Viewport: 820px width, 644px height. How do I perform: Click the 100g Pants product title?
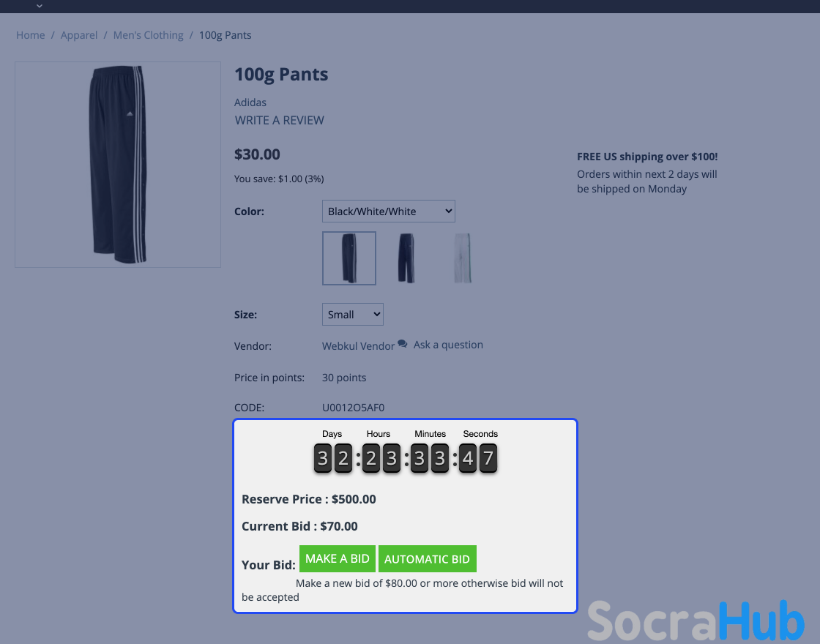tap(281, 74)
